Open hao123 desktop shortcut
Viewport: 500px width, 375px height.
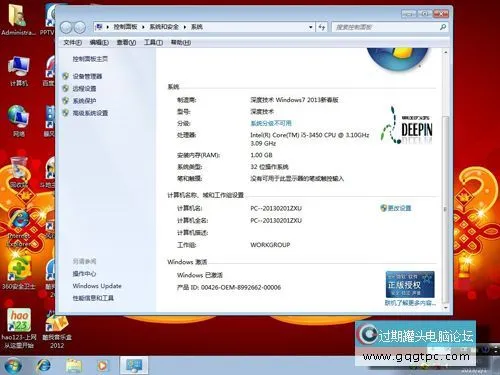(x=19, y=329)
